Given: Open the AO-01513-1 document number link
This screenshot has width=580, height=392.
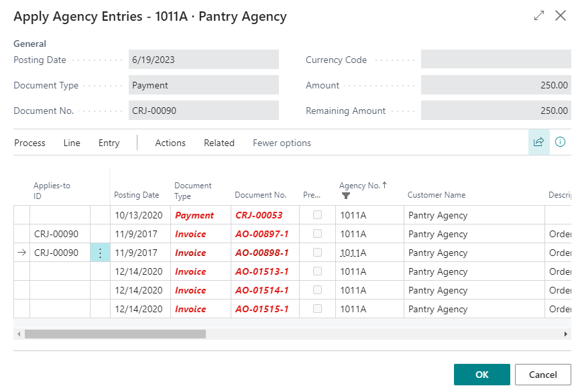Looking at the screenshot, I should click(x=262, y=271).
